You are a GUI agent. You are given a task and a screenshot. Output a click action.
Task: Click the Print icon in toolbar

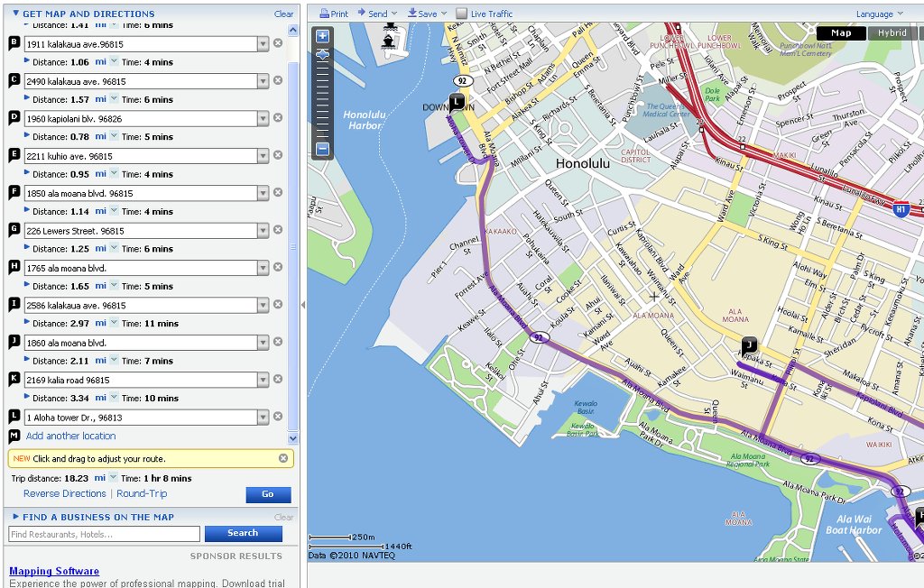324,13
